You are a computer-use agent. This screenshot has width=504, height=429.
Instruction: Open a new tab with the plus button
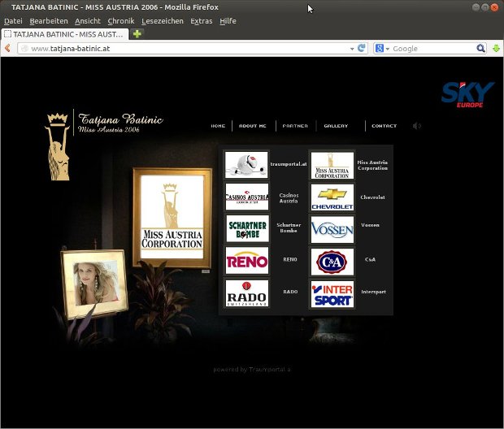point(137,34)
